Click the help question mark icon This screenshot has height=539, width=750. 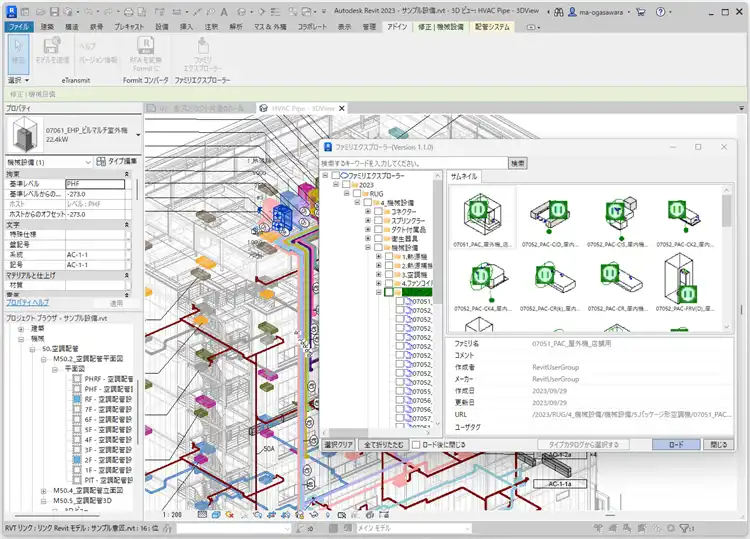coord(661,12)
